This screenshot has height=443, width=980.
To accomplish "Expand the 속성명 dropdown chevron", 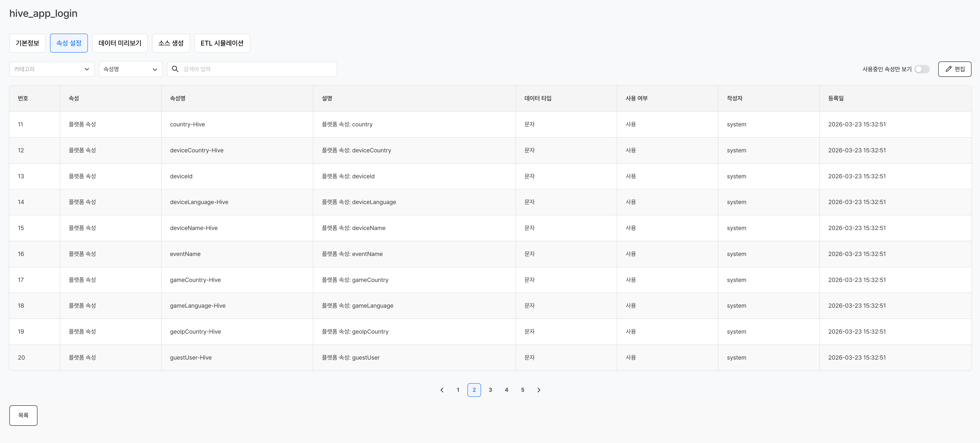I will click(x=155, y=69).
